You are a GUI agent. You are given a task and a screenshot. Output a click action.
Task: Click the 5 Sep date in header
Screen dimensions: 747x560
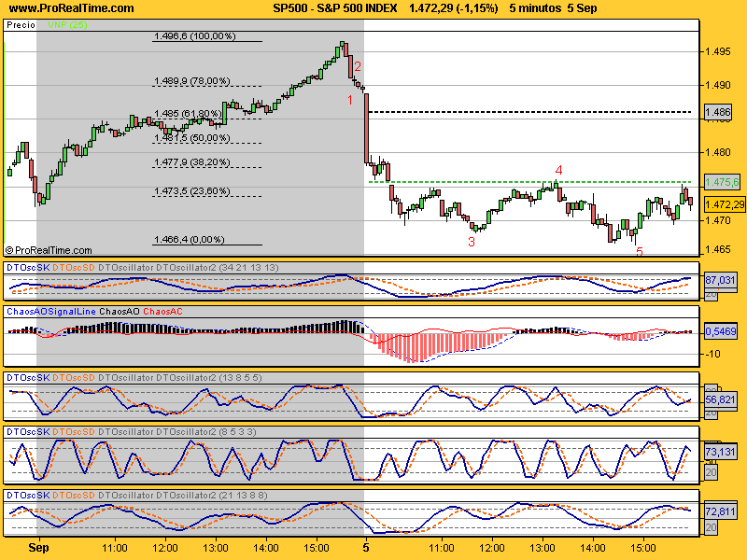[x=582, y=8]
